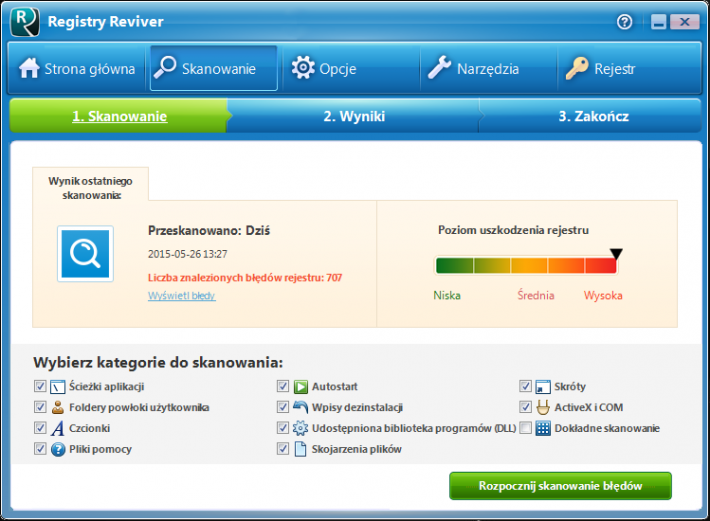Image resolution: width=710 pixels, height=521 pixels.
Task: Click the large blue scan magnifier icon
Action: coord(85,253)
